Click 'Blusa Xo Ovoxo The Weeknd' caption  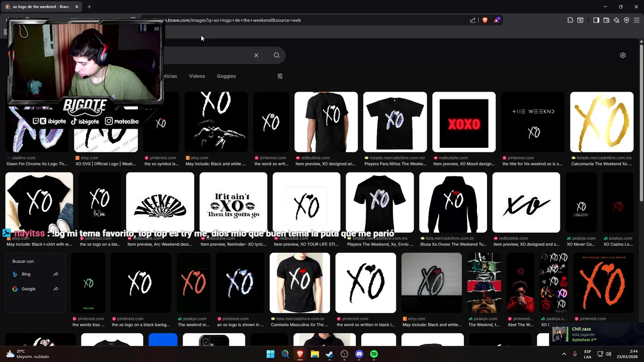[x=453, y=244]
